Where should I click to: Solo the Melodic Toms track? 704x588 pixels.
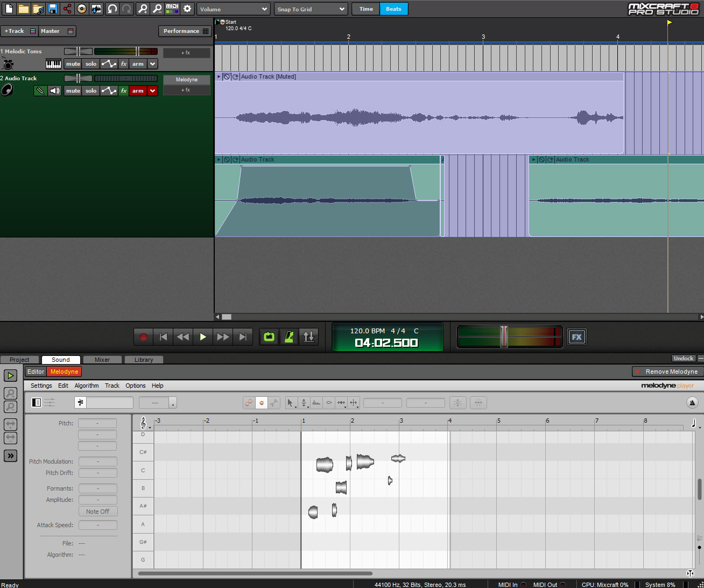(91, 64)
